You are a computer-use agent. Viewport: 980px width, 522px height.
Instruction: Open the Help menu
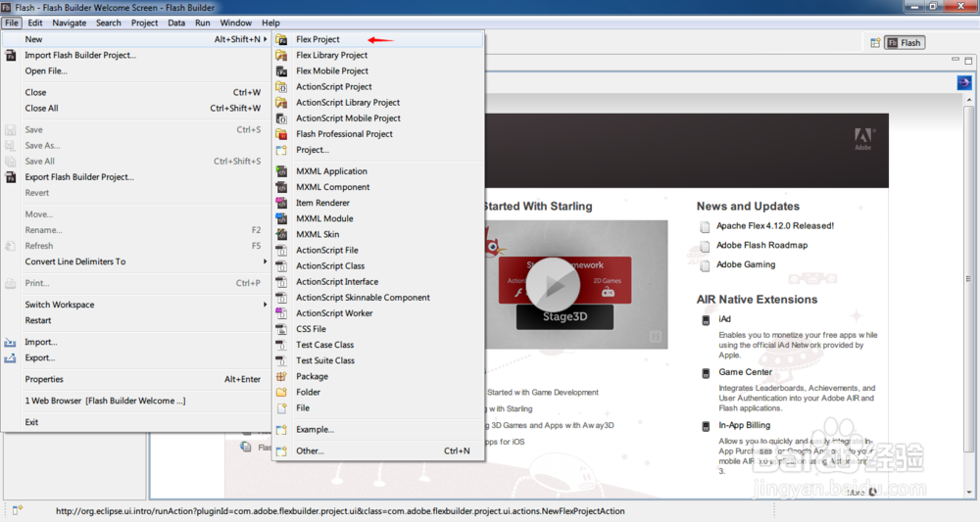[270, 24]
